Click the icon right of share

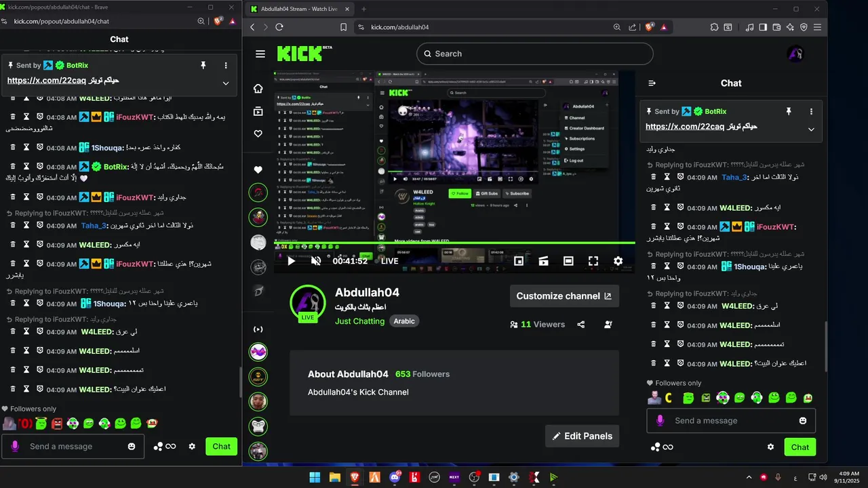click(x=608, y=325)
